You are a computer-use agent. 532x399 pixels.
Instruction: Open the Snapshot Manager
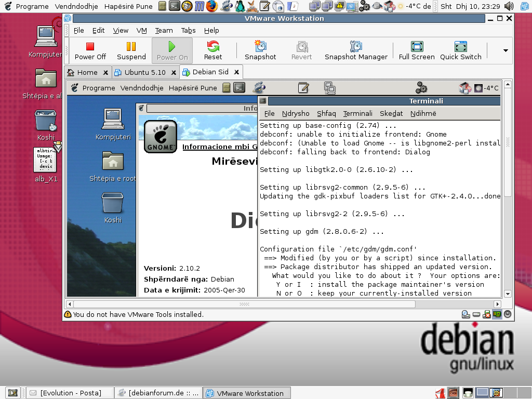click(x=356, y=51)
